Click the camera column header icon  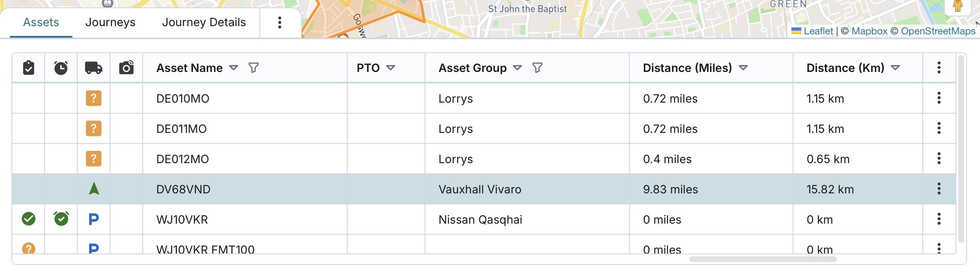click(126, 68)
